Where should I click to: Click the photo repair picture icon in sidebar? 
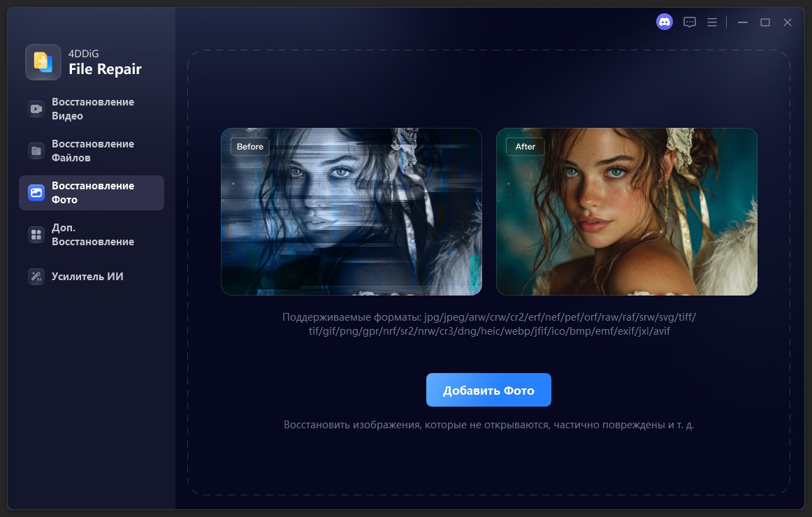pyautogui.click(x=36, y=193)
